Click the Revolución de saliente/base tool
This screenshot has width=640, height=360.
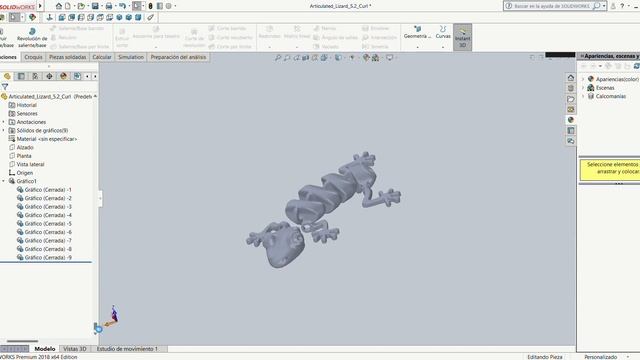tap(32, 38)
